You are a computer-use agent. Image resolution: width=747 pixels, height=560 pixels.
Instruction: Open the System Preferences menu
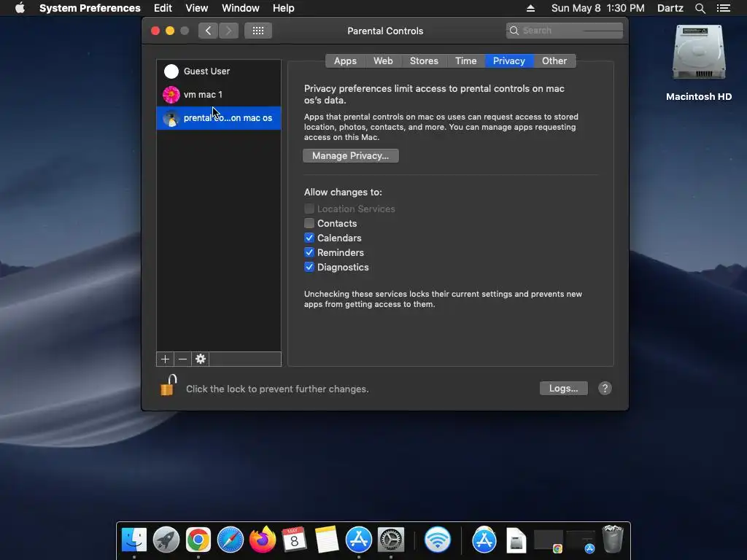pos(90,8)
